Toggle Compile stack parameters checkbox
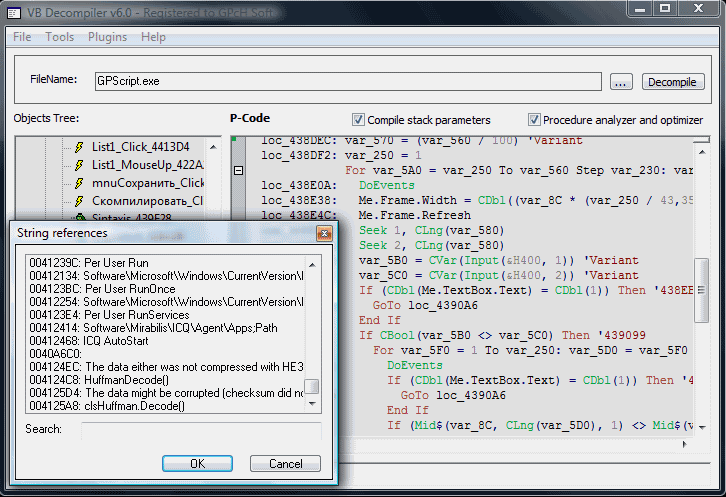Viewport: 726px width, 497px height. point(358,120)
